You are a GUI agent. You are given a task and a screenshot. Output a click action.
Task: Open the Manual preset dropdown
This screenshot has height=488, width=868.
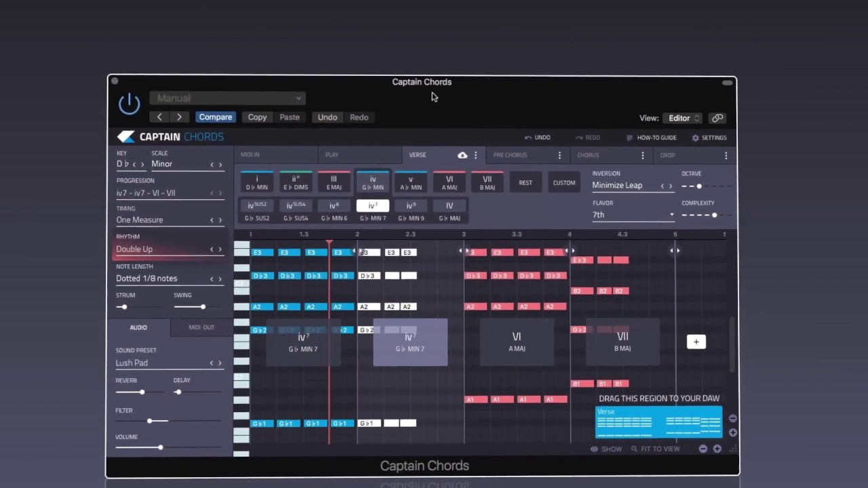click(227, 98)
